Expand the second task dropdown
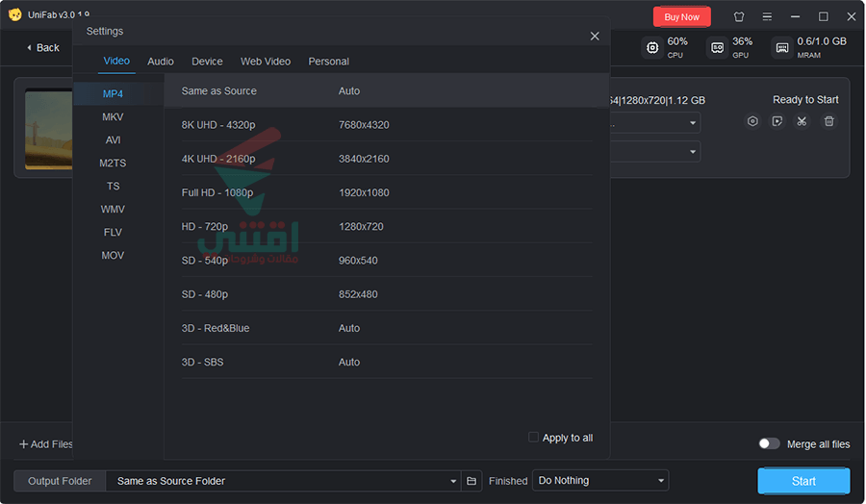The height and width of the screenshot is (504, 866). pyautogui.click(x=693, y=151)
